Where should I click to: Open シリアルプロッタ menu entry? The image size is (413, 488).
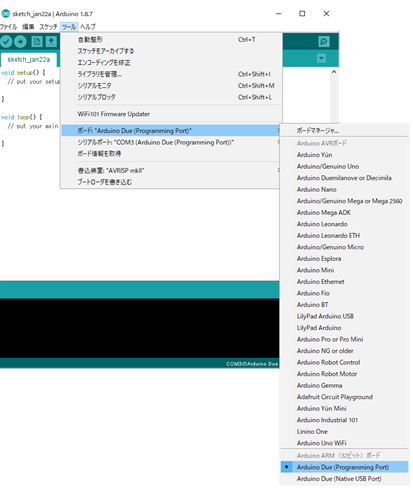click(x=171, y=97)
